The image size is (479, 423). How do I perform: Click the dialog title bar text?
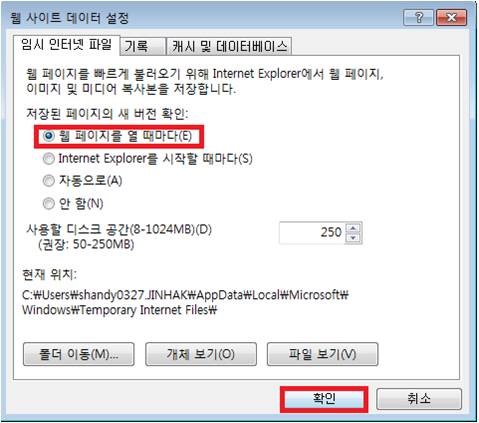pyautogui.click(x=69, y=18)
